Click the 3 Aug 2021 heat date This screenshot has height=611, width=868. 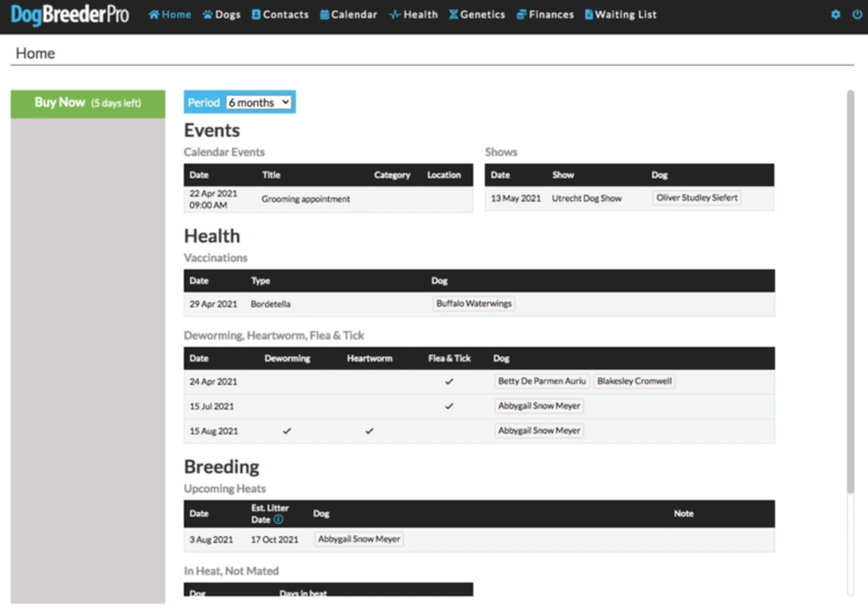coord(211,540)
